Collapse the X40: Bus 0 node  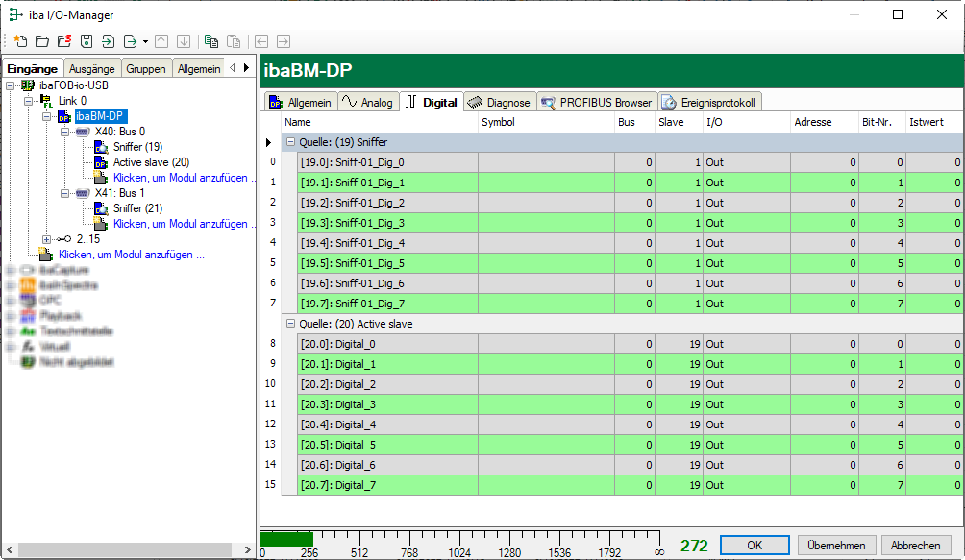[64, 132]
